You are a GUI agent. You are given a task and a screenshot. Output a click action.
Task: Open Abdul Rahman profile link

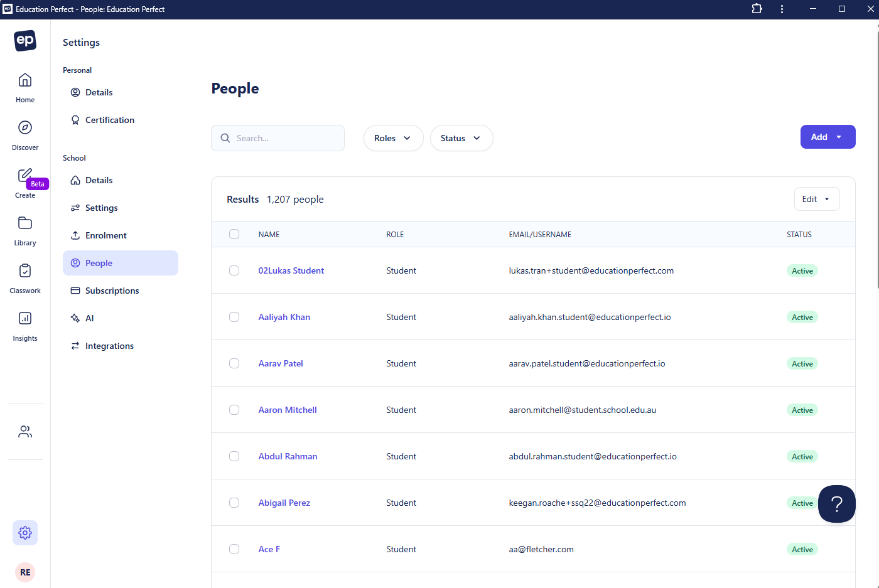click(x=288, y=456)
